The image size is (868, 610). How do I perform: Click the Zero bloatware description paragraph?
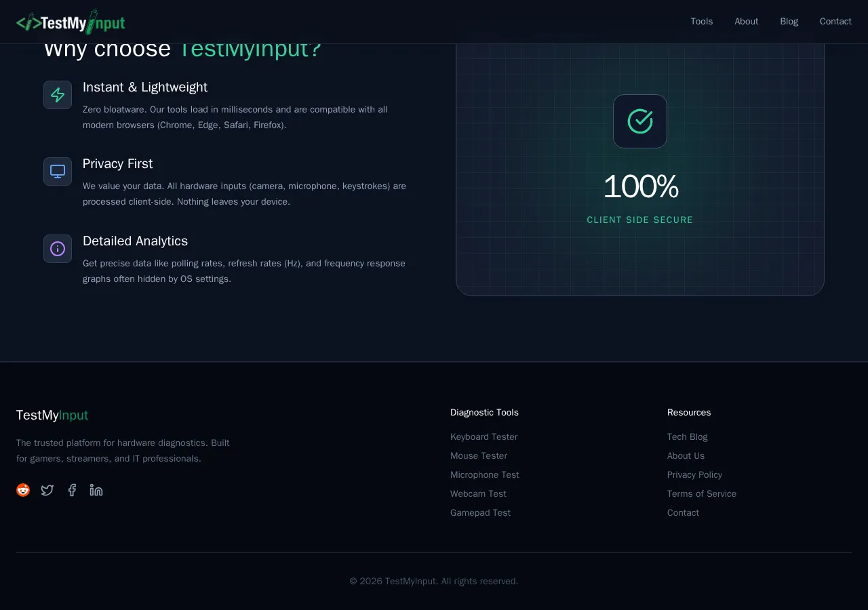tap(235, 117)
